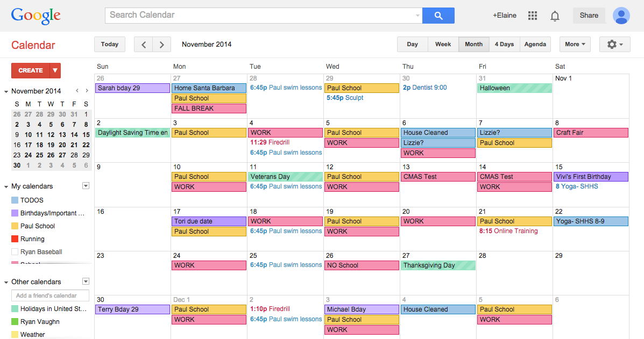The width and height of the screenshot is (644, 339).
Task: Go to next month with right arrow
Action: [162, 44]
